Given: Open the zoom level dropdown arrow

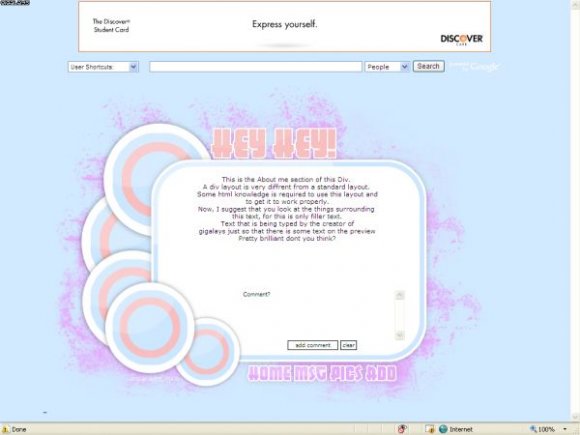Looking at the screenshot, I should pos(565,429).
